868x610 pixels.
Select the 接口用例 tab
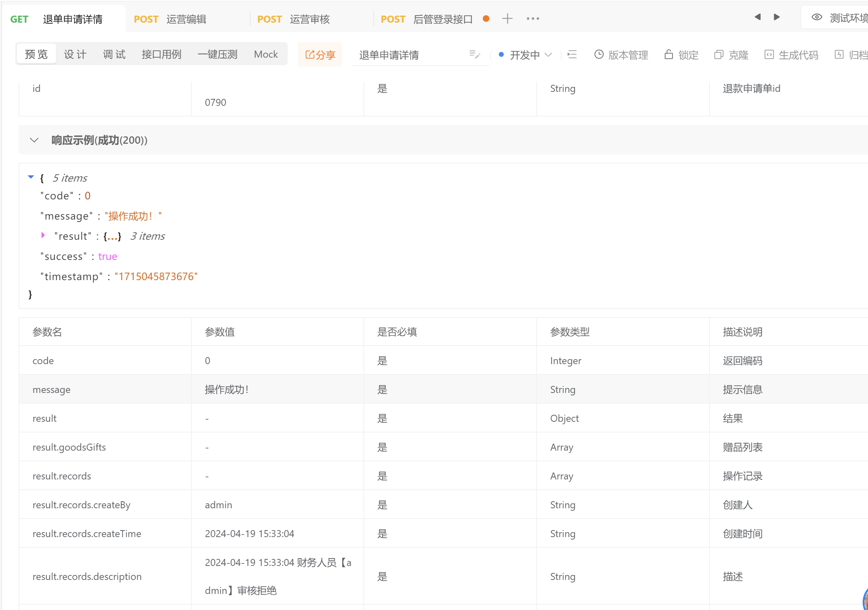coord(161,54)
